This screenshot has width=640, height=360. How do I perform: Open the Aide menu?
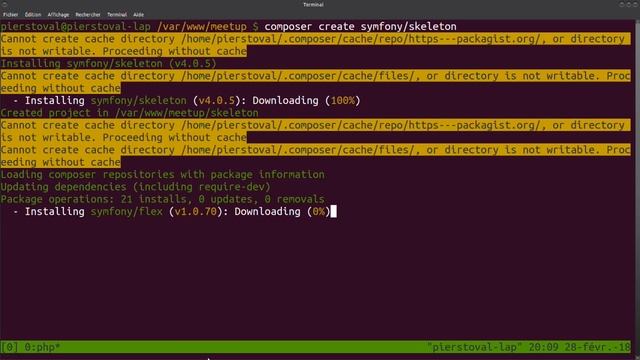click(138, 15)
